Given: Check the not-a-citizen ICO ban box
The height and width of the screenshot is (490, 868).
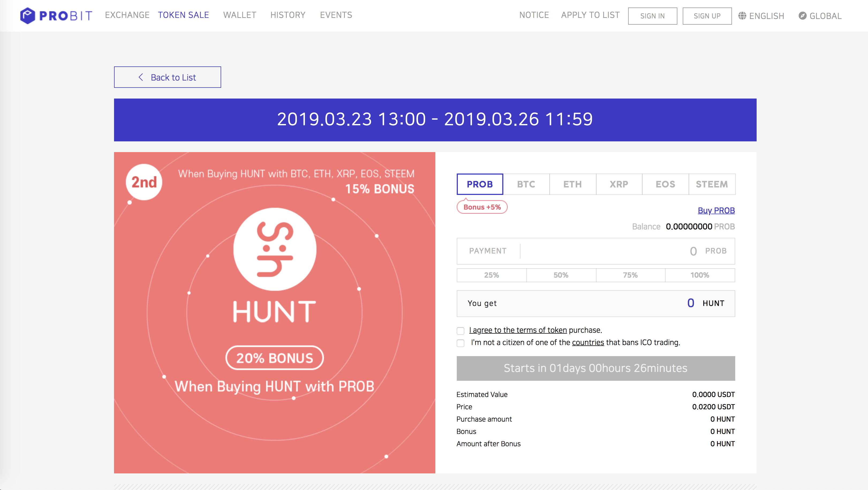Looking at the screenshot, I should [461, 343].
